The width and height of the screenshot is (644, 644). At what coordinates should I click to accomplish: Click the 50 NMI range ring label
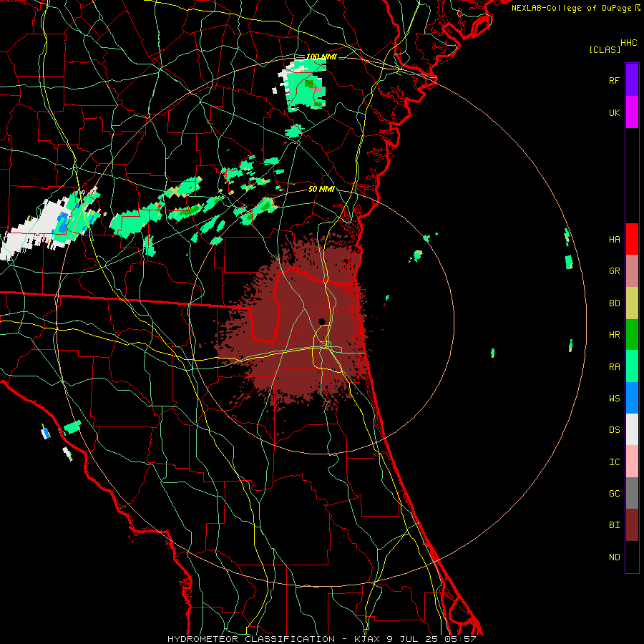click(x=321, y=189)
